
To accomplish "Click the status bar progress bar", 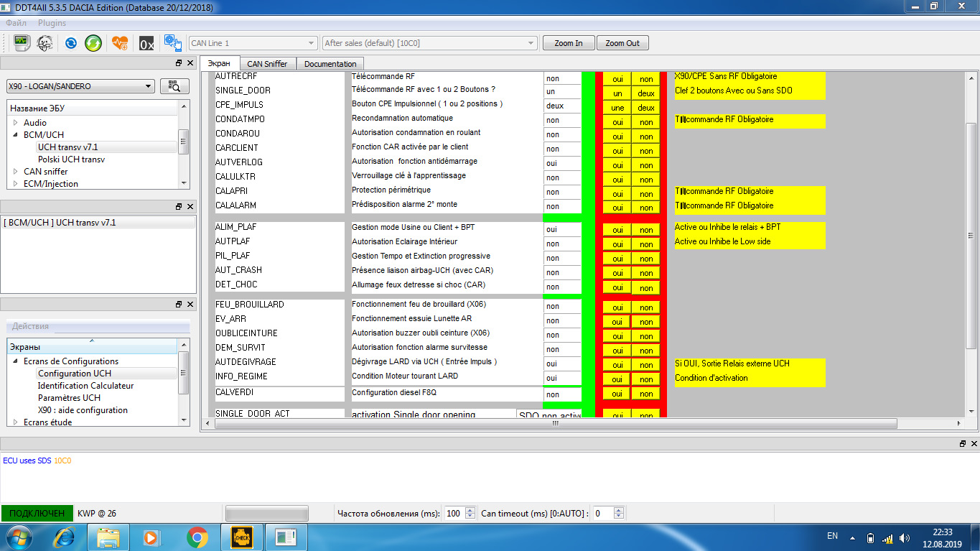I will (266, 513).
